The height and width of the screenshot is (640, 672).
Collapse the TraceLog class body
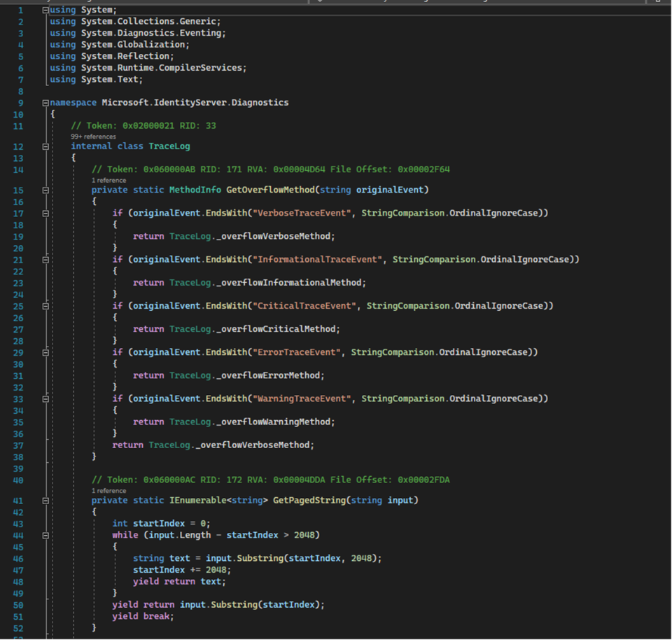[45, 146]
